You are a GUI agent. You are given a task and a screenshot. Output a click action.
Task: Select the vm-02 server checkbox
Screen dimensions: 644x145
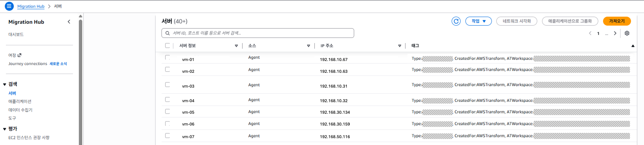point(167,69)
